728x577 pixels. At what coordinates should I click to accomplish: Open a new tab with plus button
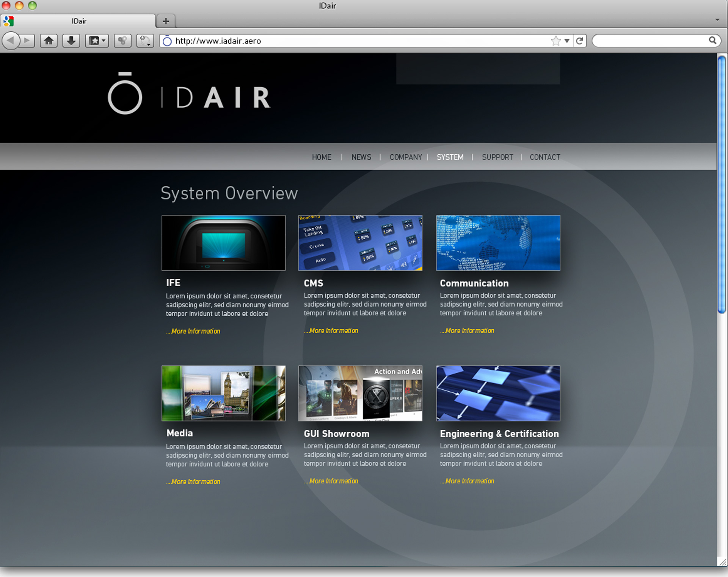click(166, 21)
